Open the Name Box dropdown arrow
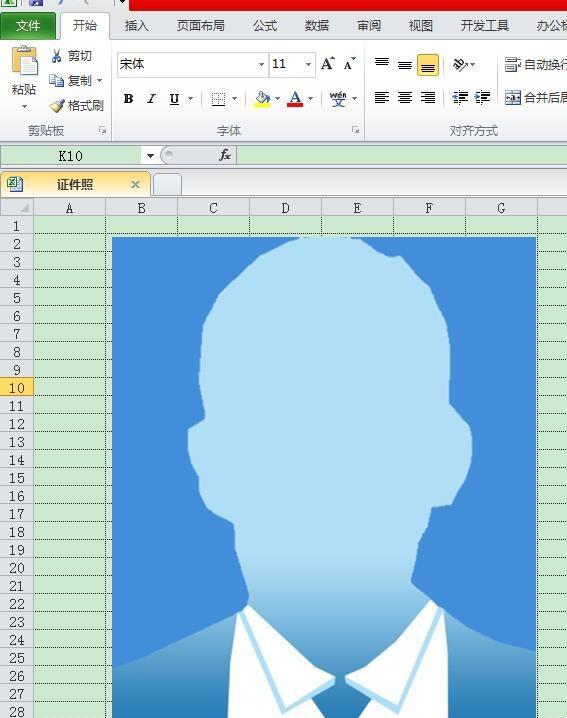The width and height of the screenshot is (567, 718). (x=150, y=156)
